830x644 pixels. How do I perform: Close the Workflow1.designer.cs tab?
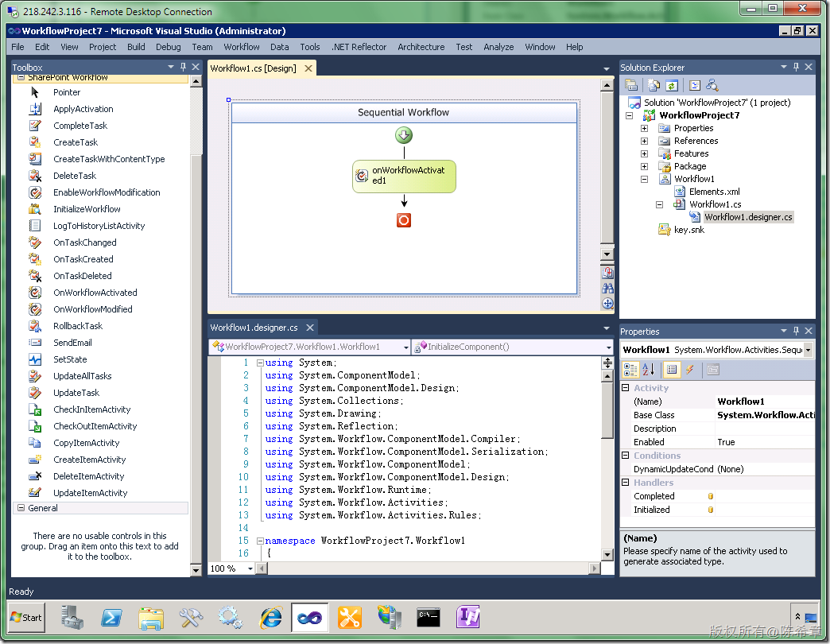(310, 328)
